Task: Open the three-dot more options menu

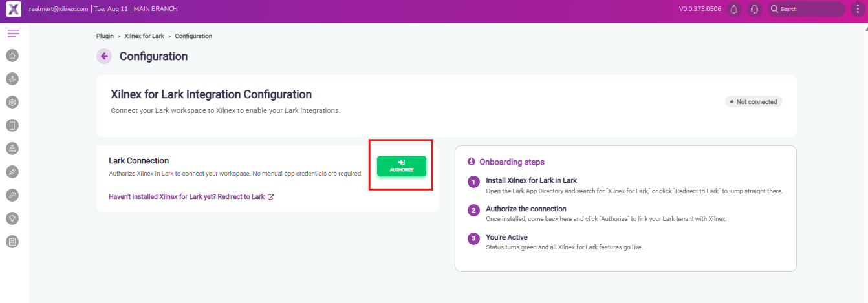Action: coord(858,9)
